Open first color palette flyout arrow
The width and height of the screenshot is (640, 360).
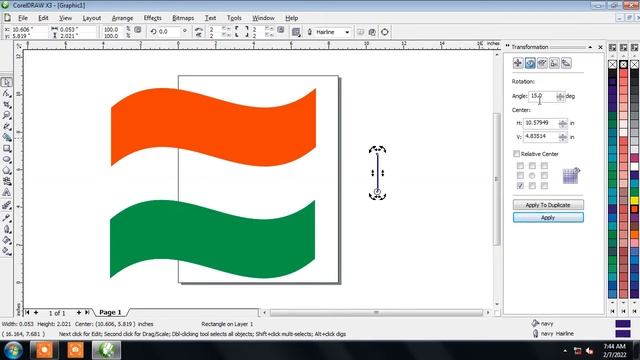coord(613,48)
